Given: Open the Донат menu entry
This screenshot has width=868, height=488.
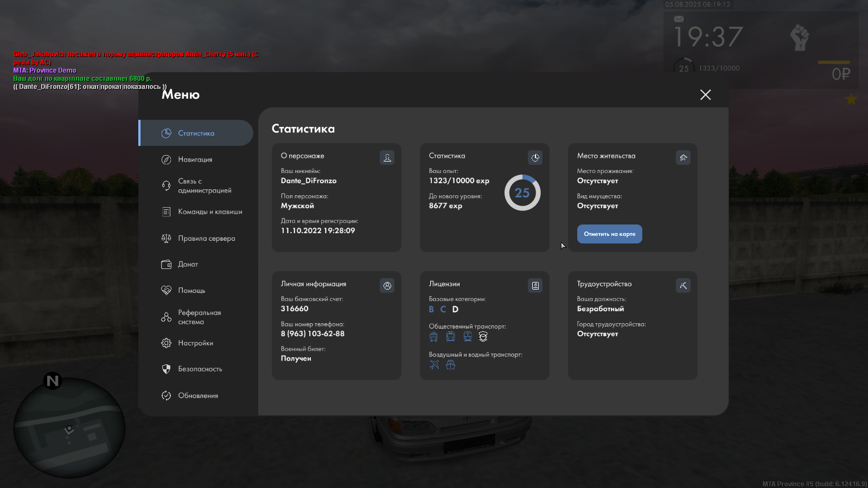Looking at the screenshot, I should tap(188, 265).
